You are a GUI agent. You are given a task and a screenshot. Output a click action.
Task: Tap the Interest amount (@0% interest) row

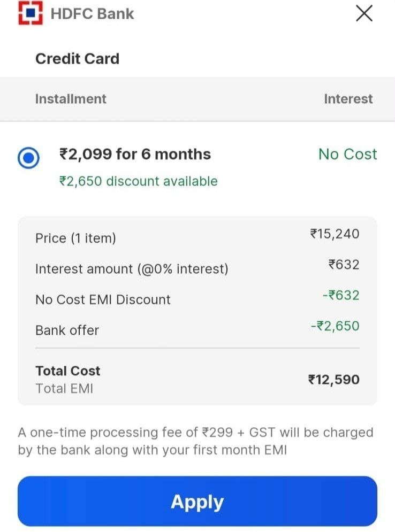click(x=197, y=267)
